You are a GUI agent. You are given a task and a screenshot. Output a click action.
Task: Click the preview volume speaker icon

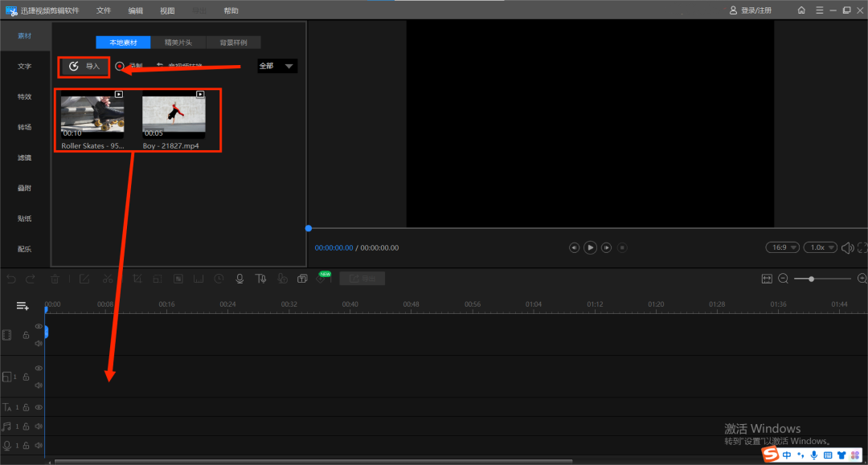pyautogui.click(x=847, y=248)
